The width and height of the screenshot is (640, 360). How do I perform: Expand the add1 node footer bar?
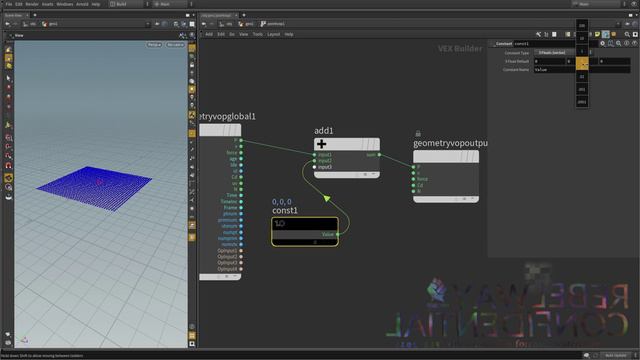[x=347, y=175]
